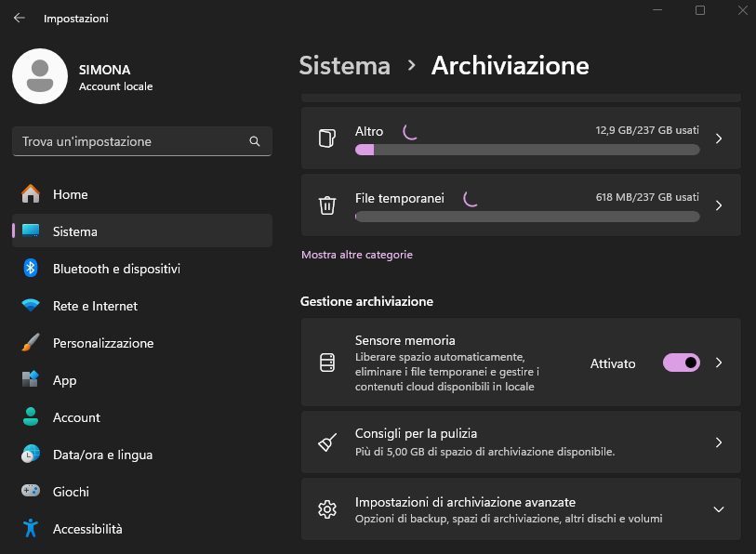Click the paintbrush Personalizzazione icon
756x554 pixels.
[x=31, y=342]
